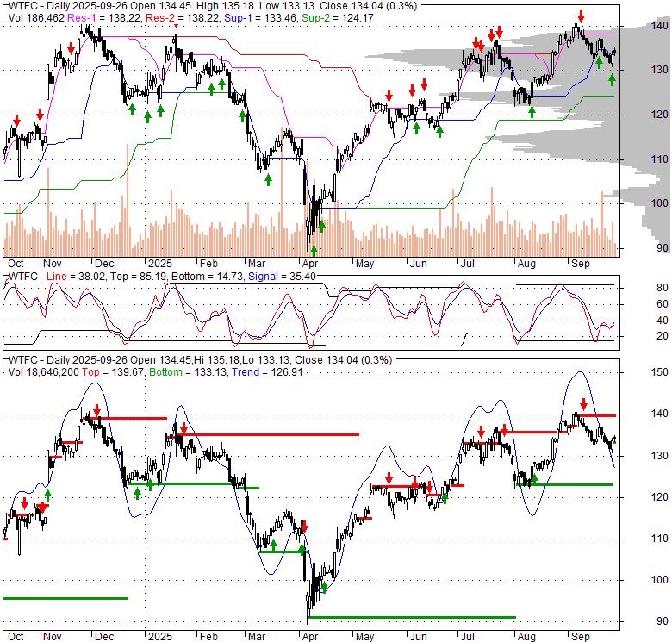Click the 110 label on top chart axis
Screen dimensions: 672x642
660,159
